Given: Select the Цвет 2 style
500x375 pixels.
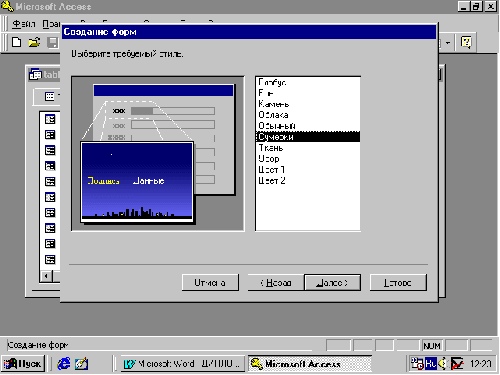Looking at the screenshot, I should pos(308,181).
